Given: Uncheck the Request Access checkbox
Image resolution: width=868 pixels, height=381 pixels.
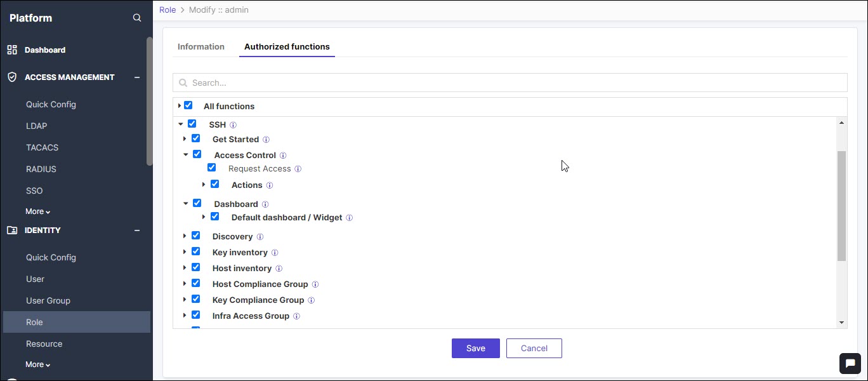Looking at the screenshot, I should point(211,168).
